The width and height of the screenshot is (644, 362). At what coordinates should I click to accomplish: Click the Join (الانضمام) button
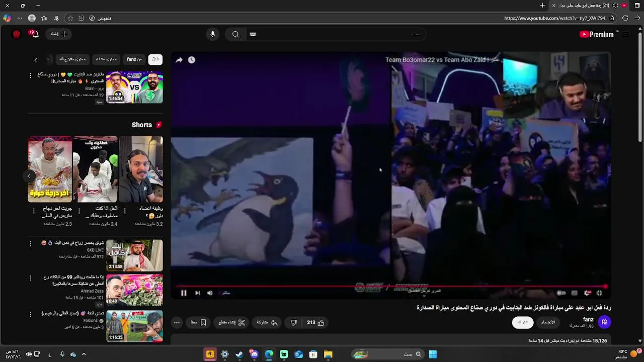(548, 322)
